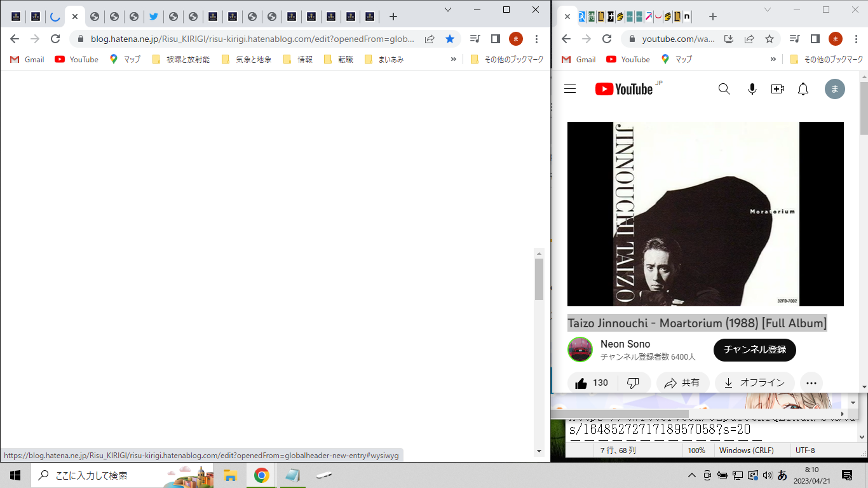Reload the YouTube page
The height and width of the screenshot is (488, 868).
pyautogui.click(x=607, y=39)
